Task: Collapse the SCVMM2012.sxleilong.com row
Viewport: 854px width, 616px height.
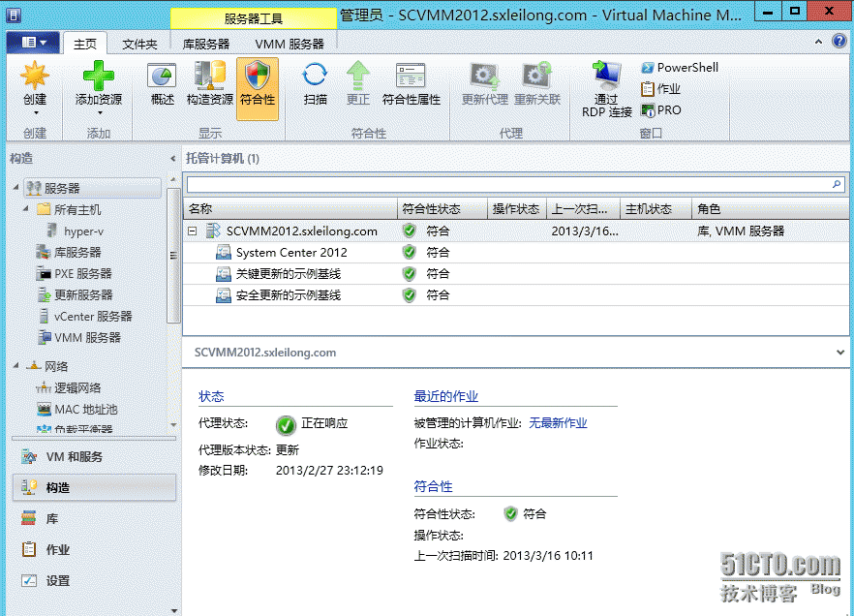Action: (192, 231)
